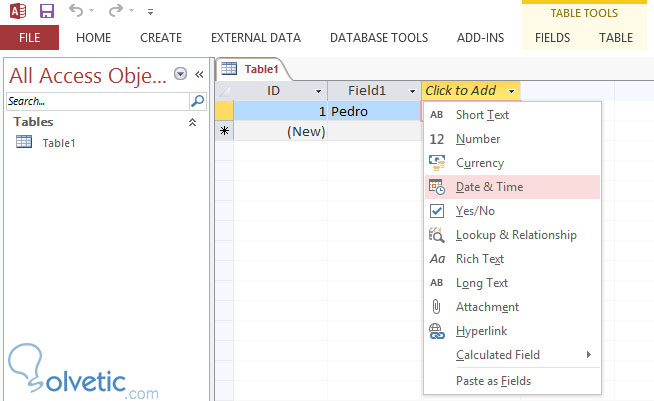Collapse the navigation pane with the shutter chevrons
The width and height of the screenshot is (654, 401).
(199, 75)
